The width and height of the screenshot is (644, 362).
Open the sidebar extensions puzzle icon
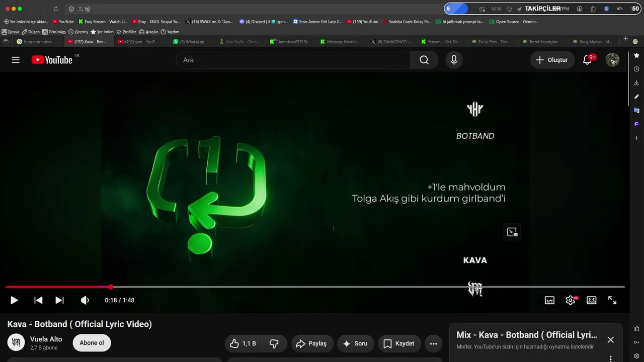pyautogui.click(x=636, y=329)
